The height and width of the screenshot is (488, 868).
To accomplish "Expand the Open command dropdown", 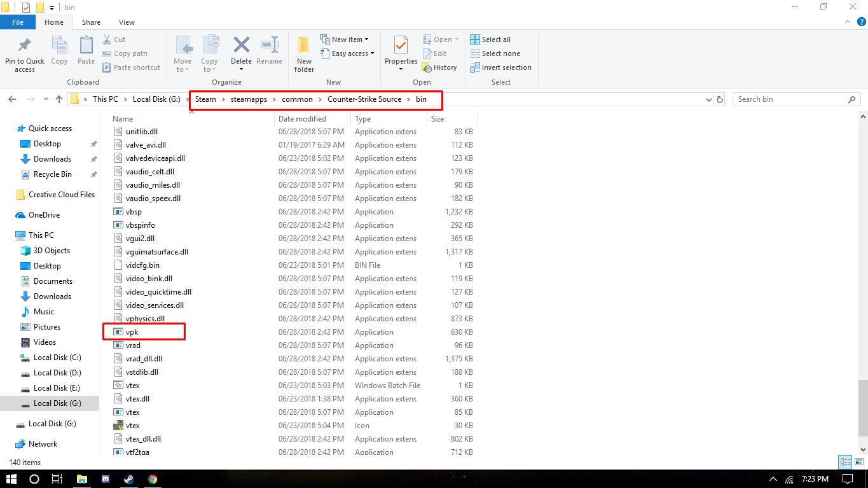I will tap(441, 39).
